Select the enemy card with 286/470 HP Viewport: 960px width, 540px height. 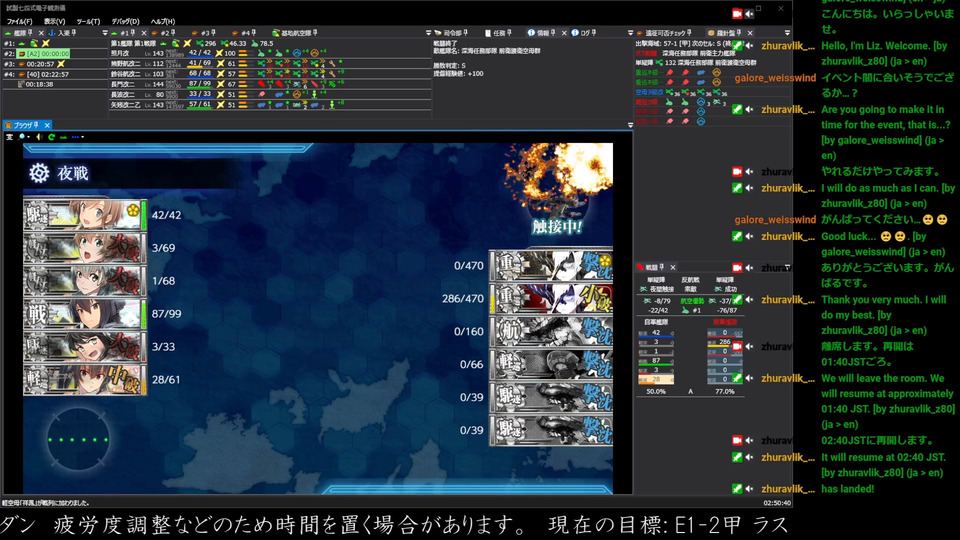551,299
